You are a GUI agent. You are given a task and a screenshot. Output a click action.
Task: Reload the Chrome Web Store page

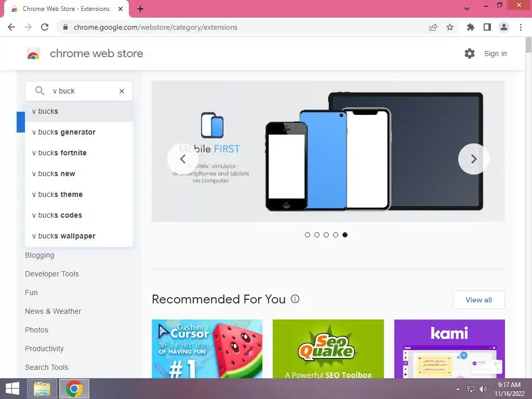coord(45,27)
